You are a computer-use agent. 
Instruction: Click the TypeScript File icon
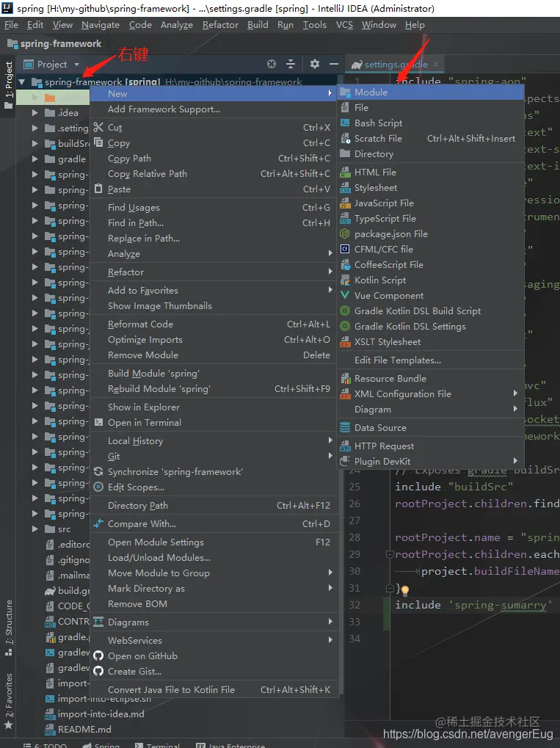[345, 219]
